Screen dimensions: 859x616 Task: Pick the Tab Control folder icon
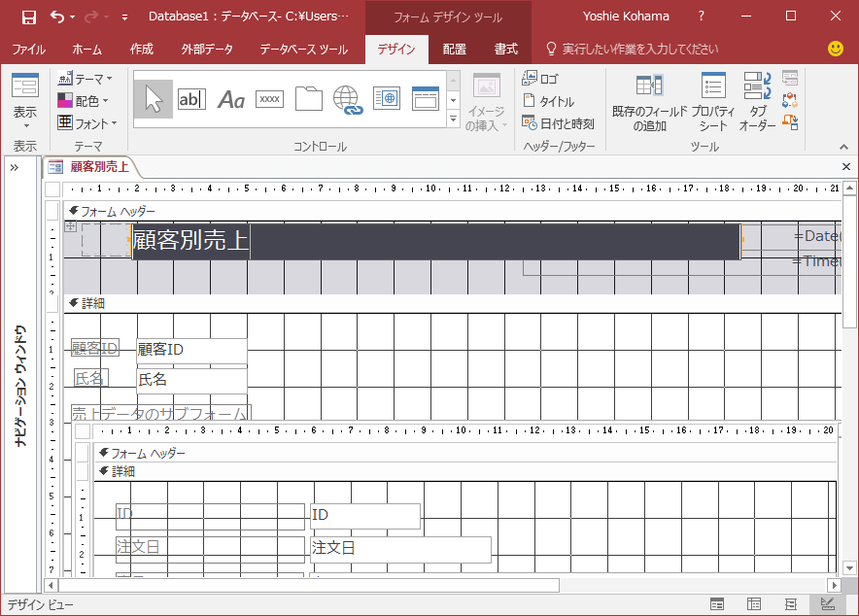click(308, 98)
